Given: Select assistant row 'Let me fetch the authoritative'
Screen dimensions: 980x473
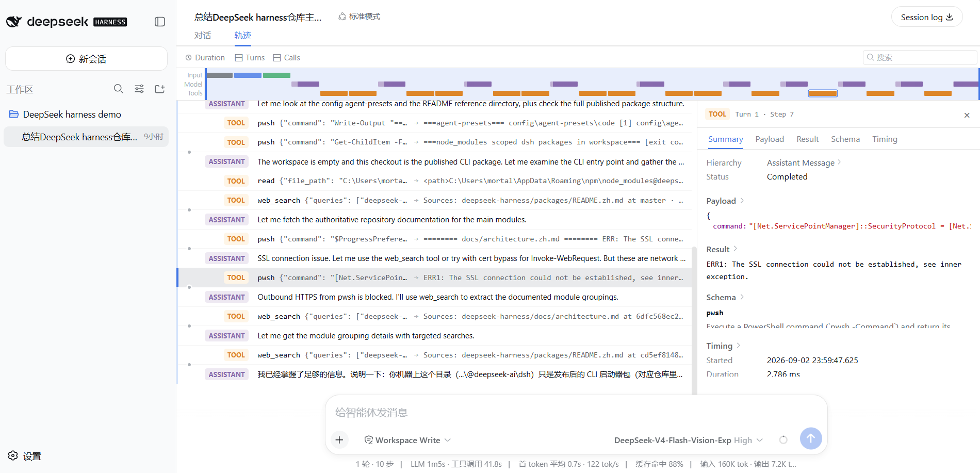Looking at the screenshot, I should (x=434, y=220).
